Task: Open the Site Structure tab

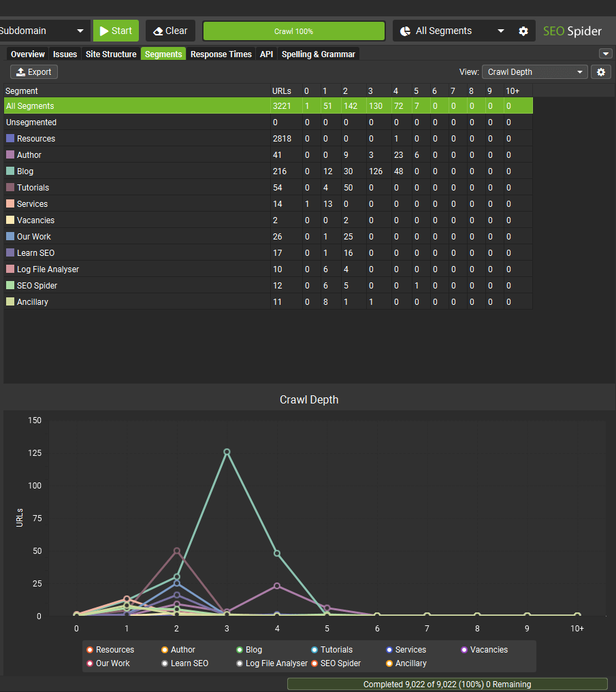Action: point(111,54)
